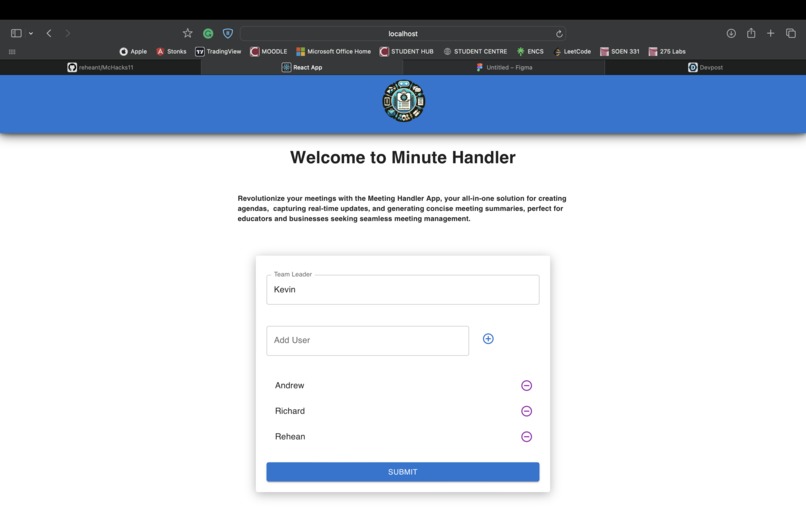This screenshot has width=806, height=523.
Task: Open the TradingView bookmark
Action: coord(218,51)
